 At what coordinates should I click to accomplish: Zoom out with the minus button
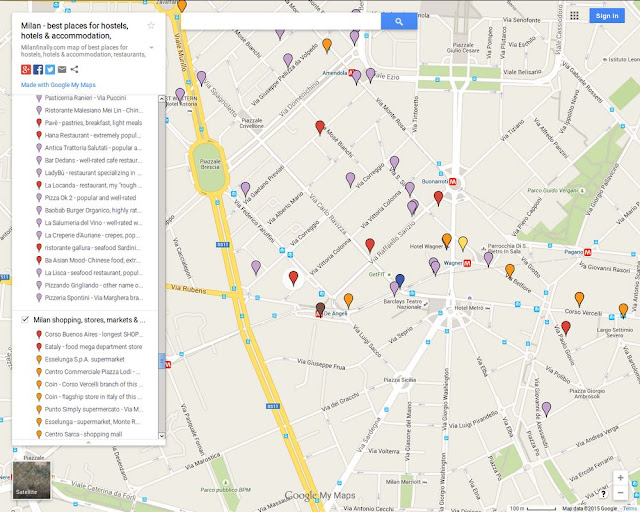(620, 492)
